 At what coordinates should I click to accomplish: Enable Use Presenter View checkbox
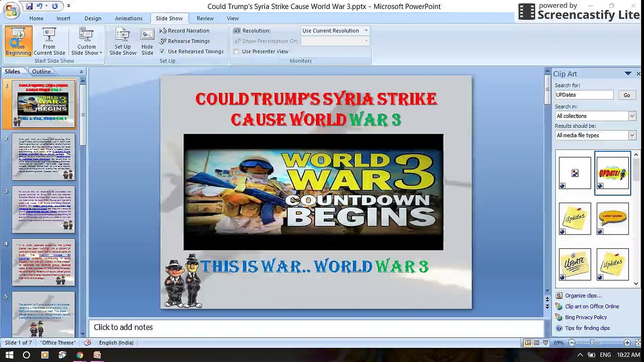[236, 51]
